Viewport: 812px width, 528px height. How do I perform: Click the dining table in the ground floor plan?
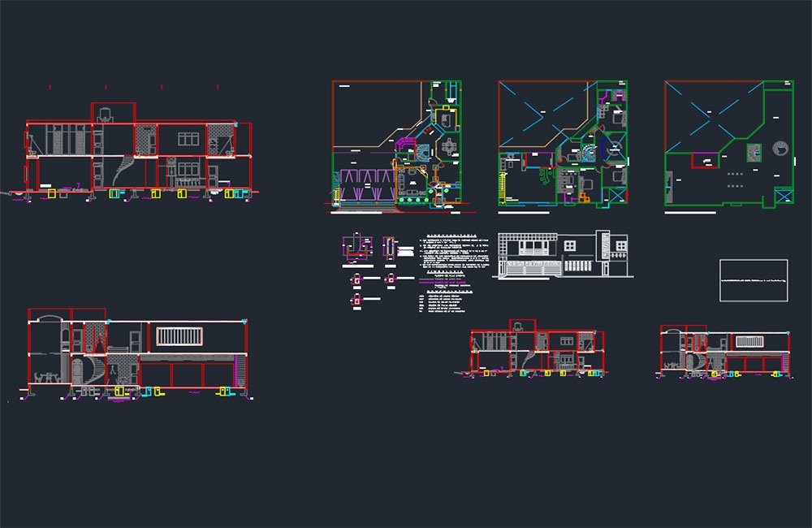(448, 147)
